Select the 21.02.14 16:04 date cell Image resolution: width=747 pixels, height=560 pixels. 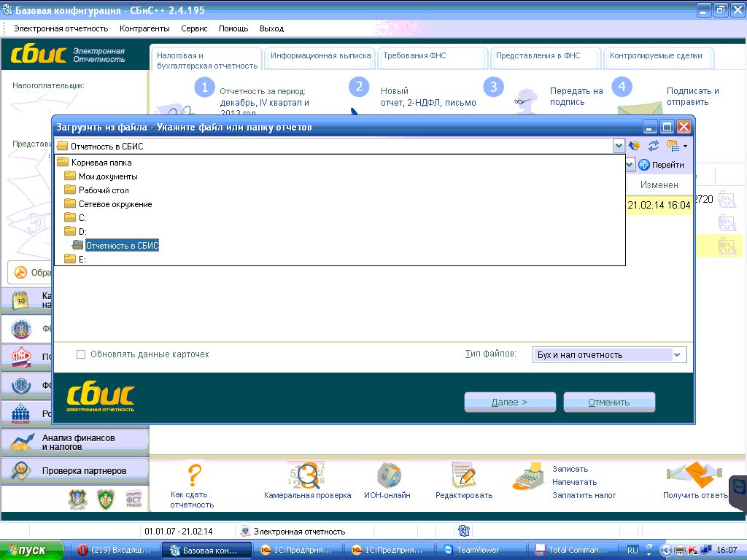pos(659,205)
